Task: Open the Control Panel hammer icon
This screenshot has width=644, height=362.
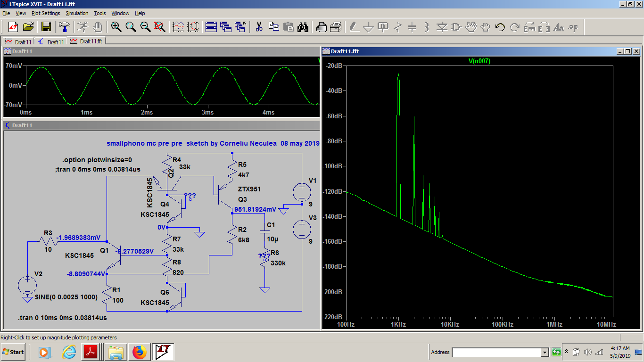Action: pos(65,27)
